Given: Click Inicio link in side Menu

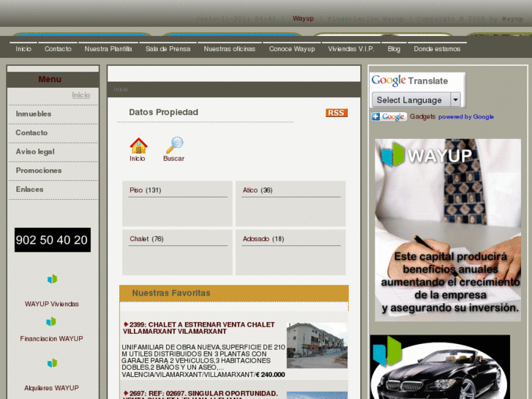Looking at the screenshot, I should click(80, 95).
